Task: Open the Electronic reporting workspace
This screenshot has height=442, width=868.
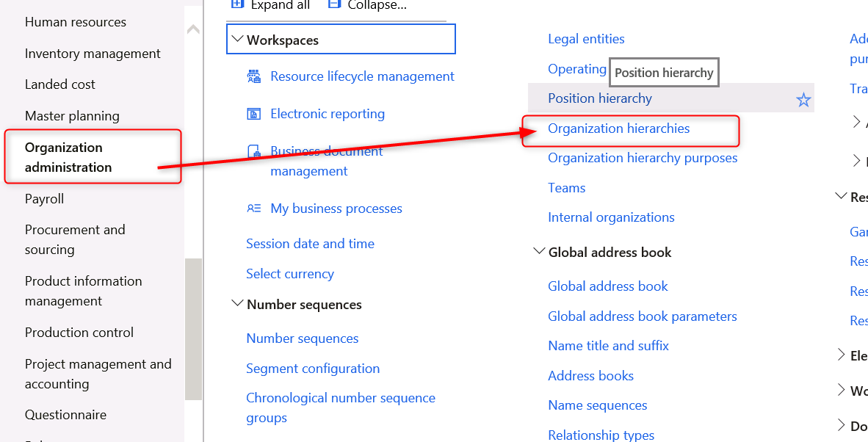Action: pos(328,113)
